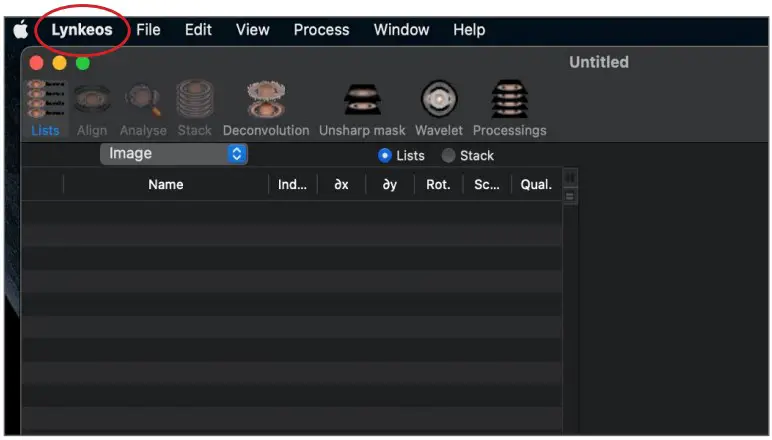Select the Stack radio button
The width and height of the screenshot is (772, 440).
[x=448, y=156]
